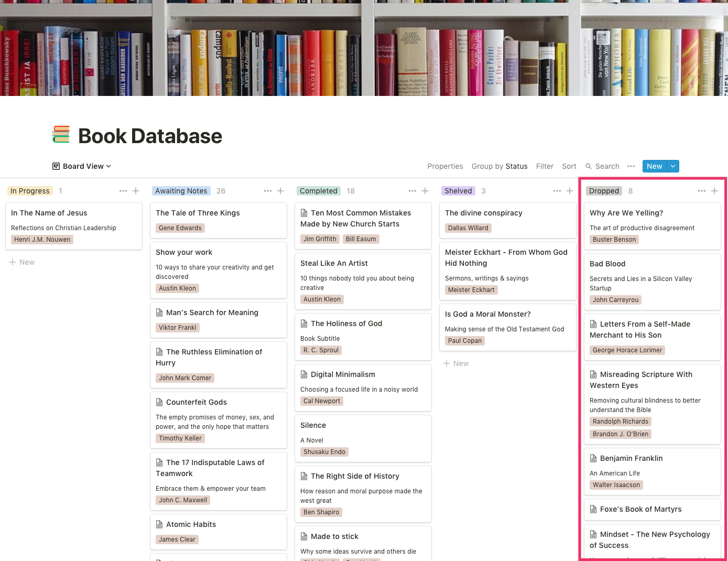Open Completed column options dots
This screenshot has height=561, width=728.
tap(412, 191)
